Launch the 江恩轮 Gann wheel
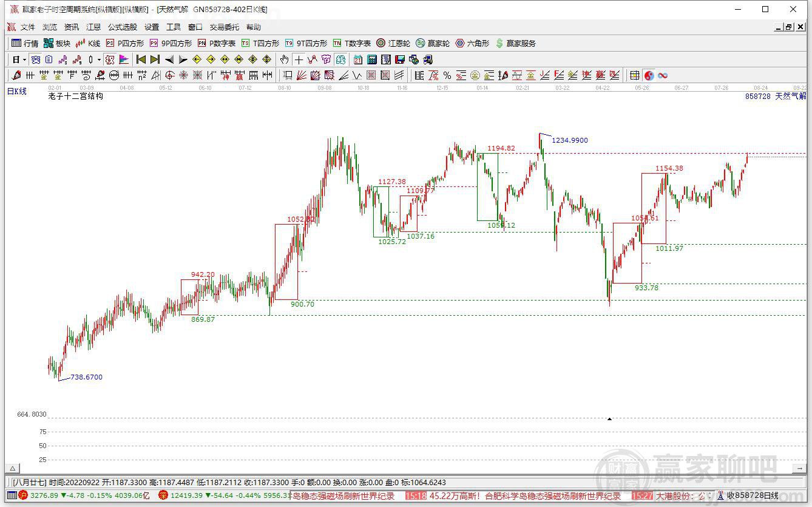Viewport: 812px width, 507px height. (x=393, y=43)
